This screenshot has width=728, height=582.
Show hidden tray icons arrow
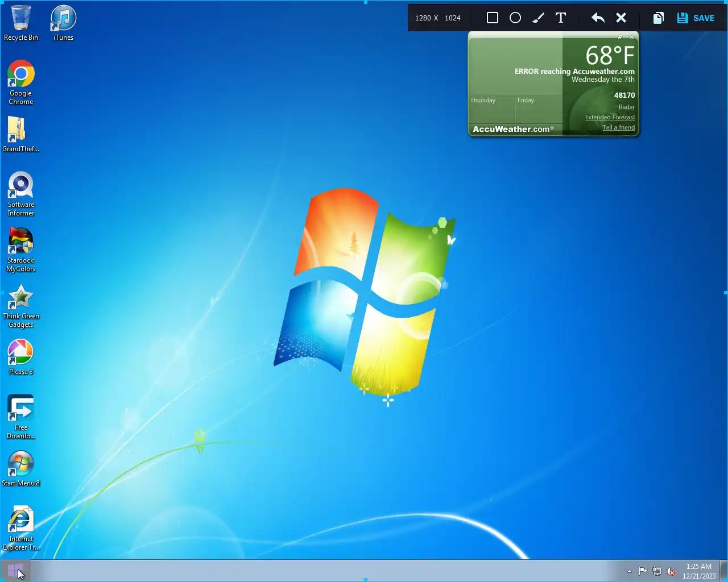click(x=629, y=571)
